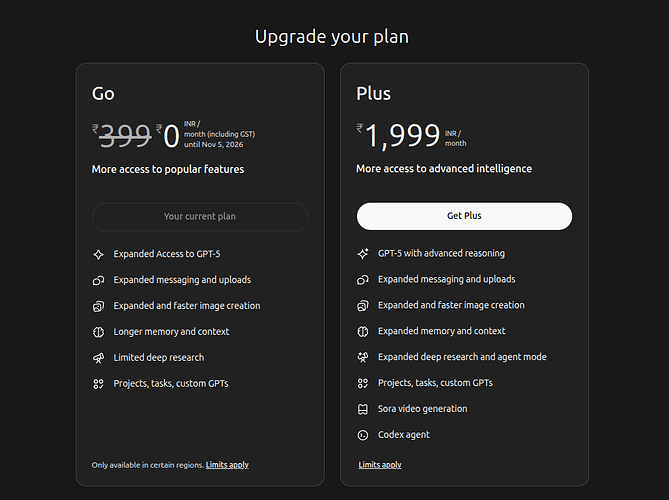Click the ₹1,999 Plus price
The width and height of the screenshot is (669, 500).
click(x=402, y=135)
